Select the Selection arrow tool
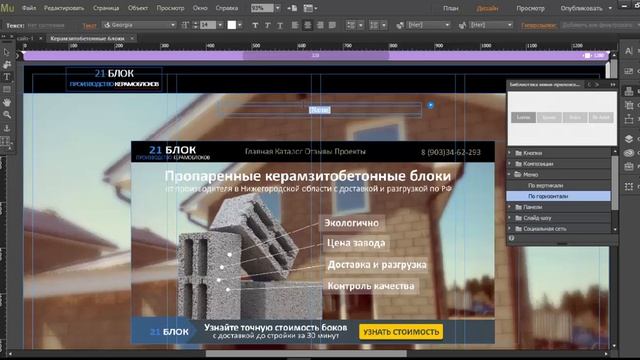The width and height of the screenshot is (640, 360). (x=7, y=52)
